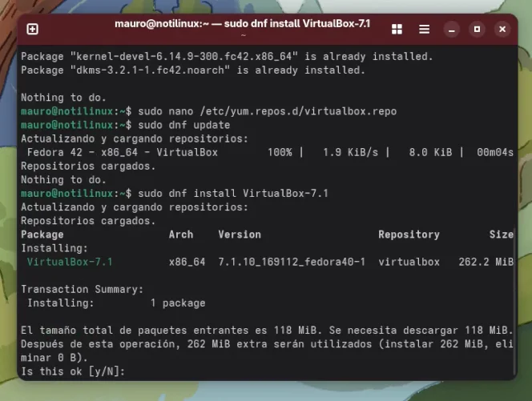Viewport: 532px width, 401px height.
Task: Click the 262.2 MiB size value
Action: tap(486, 262)
